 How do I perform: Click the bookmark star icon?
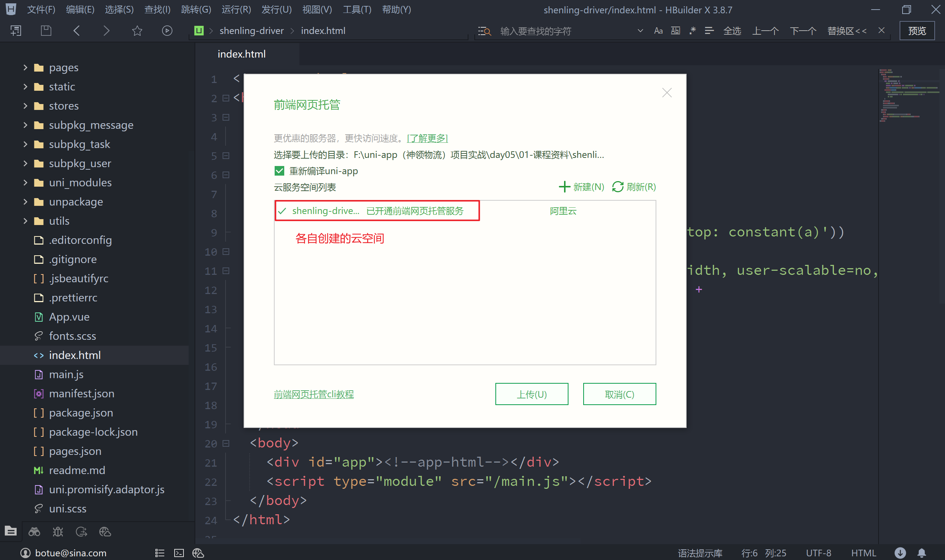pos(137,31)
